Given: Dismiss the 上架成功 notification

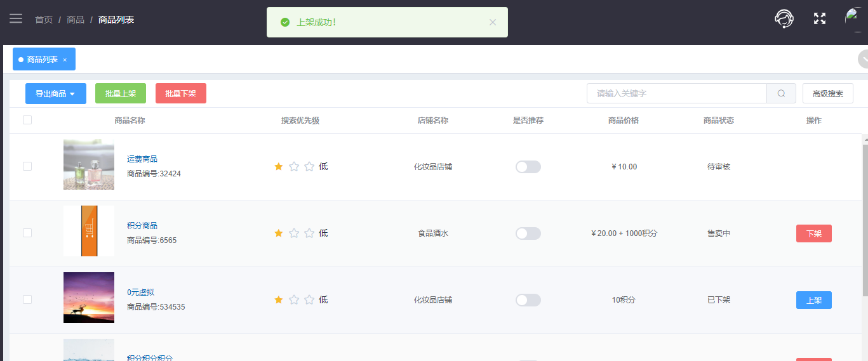Looking at the screenshot, I should (x=493, y=22).
